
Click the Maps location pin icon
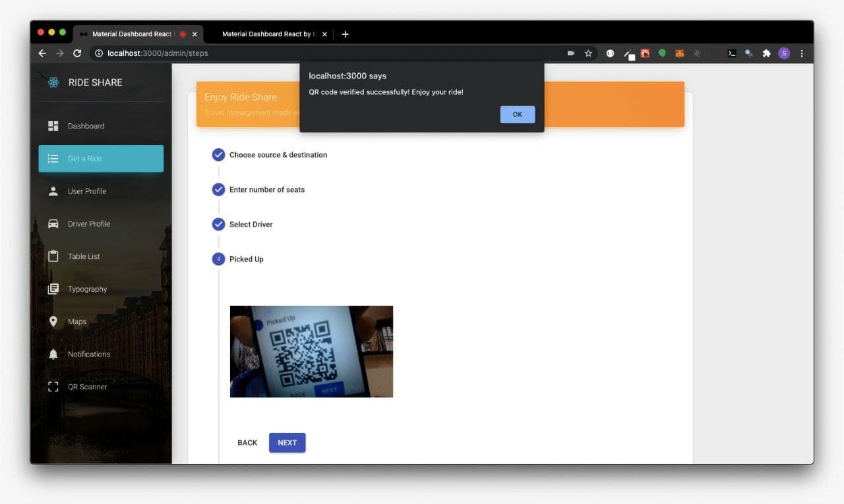[53, 322]
